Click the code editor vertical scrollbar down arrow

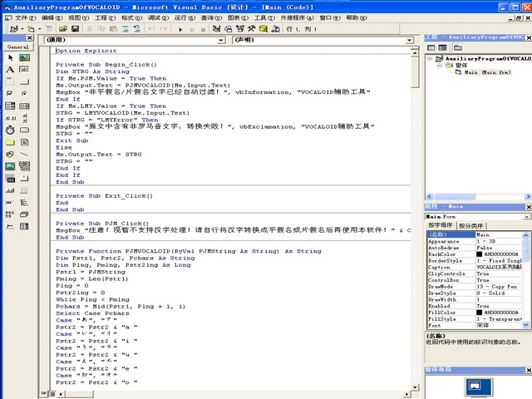[415, 387]
